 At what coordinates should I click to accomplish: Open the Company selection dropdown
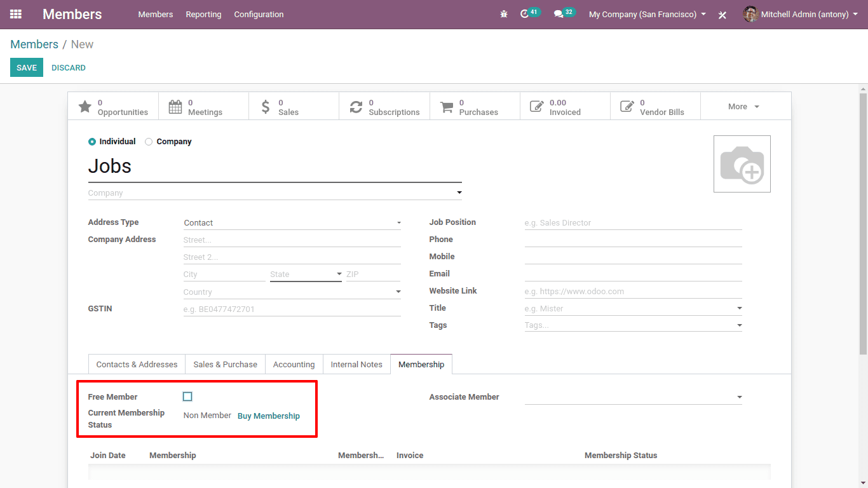tap(275, 193)
